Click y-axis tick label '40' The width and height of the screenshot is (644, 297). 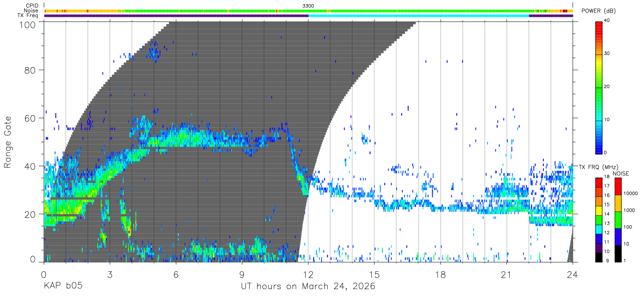(x=31, y=166)
